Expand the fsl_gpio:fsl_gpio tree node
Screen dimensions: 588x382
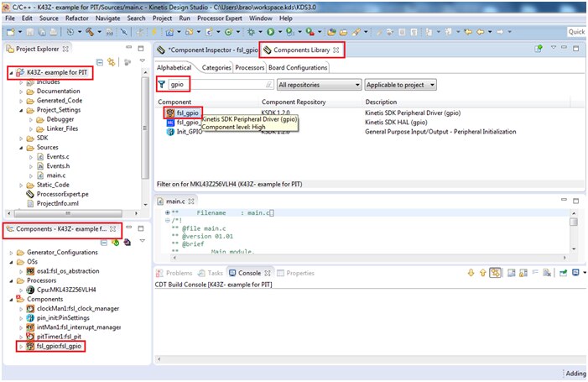[x=20, y=345]
